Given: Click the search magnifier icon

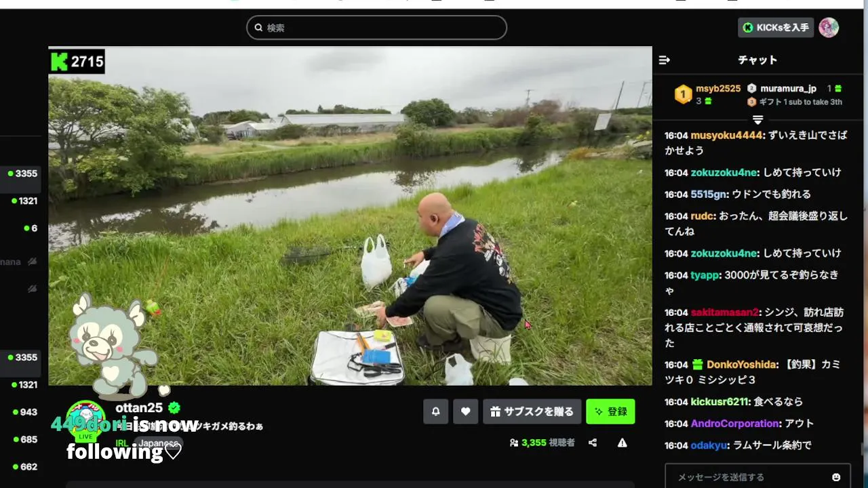Looking at the screenshot, I should 258,28.
